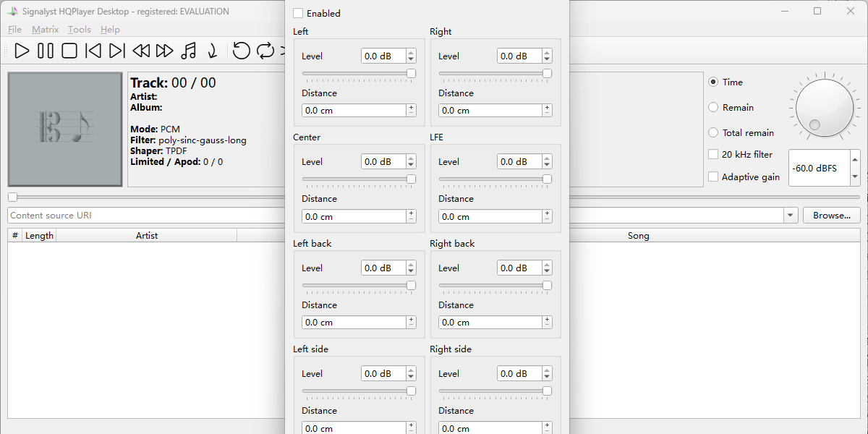868x434 pixels.
Task: Increase the Left Level spinbox value
Action: point(411,52)
